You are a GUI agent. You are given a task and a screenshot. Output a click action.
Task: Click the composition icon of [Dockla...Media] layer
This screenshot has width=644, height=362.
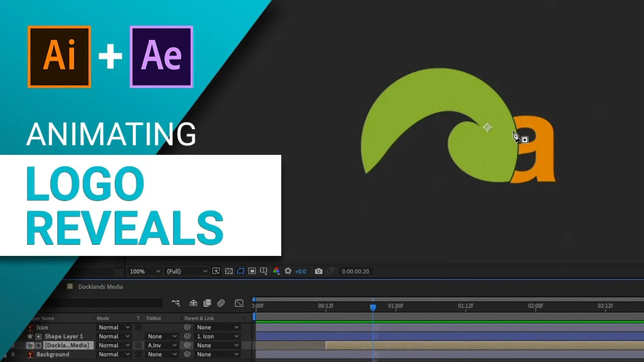30,345
